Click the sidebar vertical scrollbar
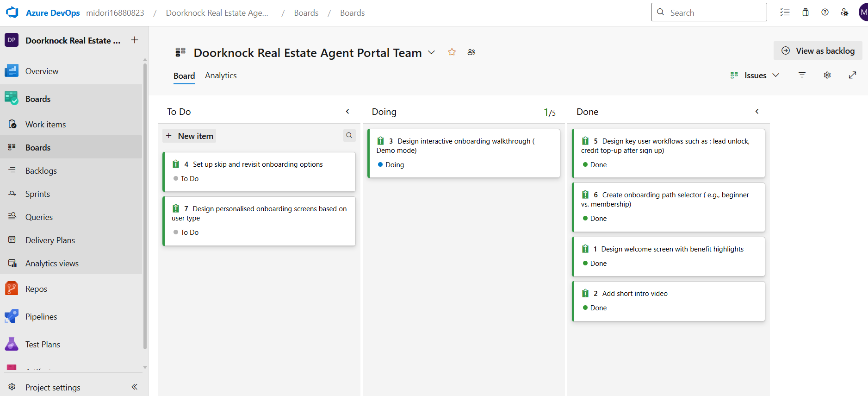 point(145,206)
